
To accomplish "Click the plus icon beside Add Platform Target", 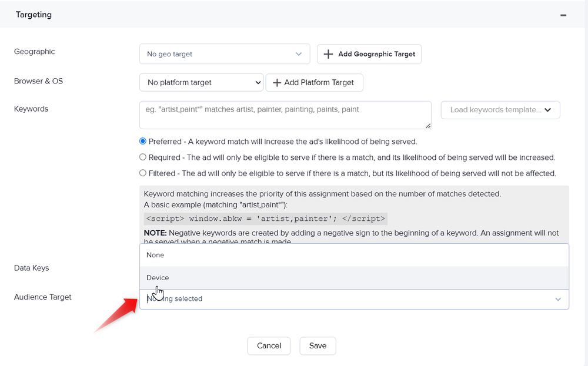I will pyautogui.click(x=277, y=83).
